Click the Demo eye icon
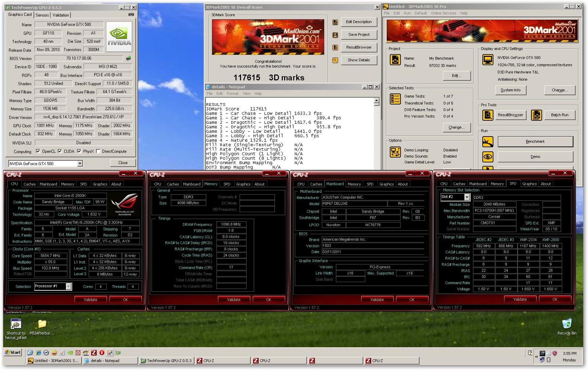Image resolution: width=588 pixels, height=370 pixels. pos(488,157)
